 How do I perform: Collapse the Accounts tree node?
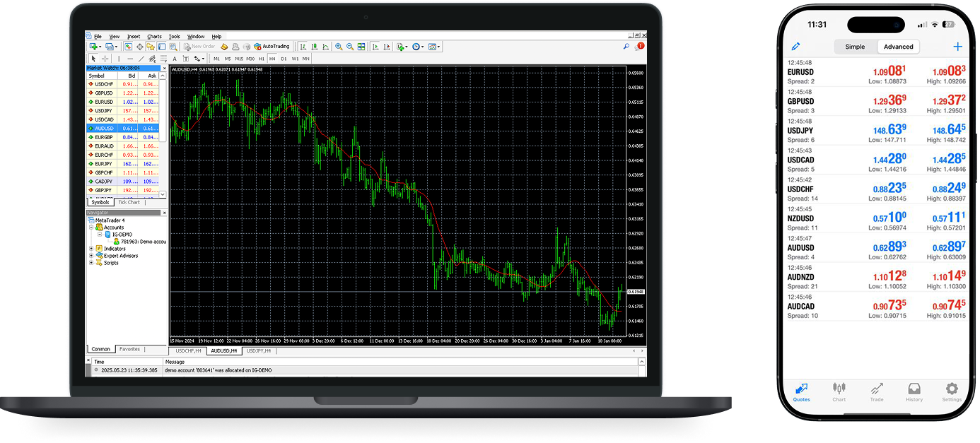91,228
